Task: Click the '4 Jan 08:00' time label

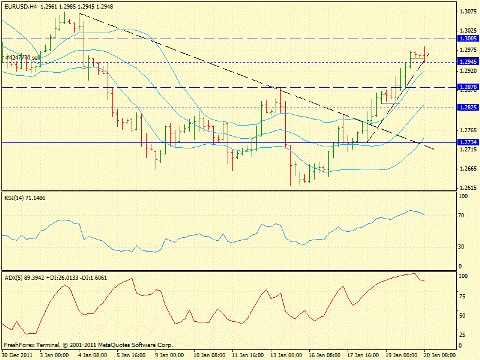Action: coord(93,355)
